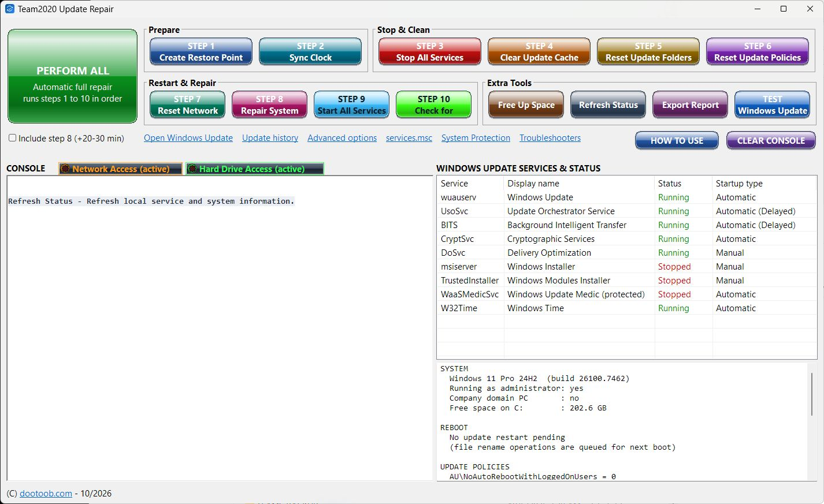Open the System Protection link
The image size is (824, 504).
click(476, 138)
